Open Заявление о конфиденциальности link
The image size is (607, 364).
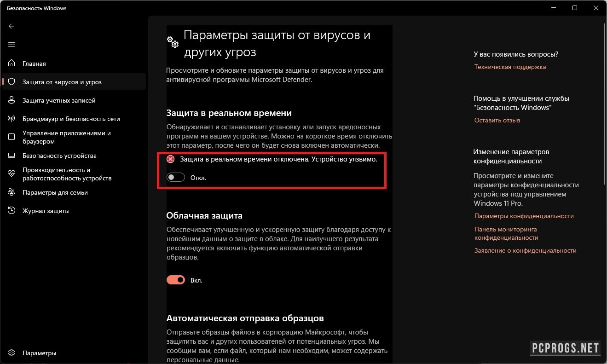[525, 250]
